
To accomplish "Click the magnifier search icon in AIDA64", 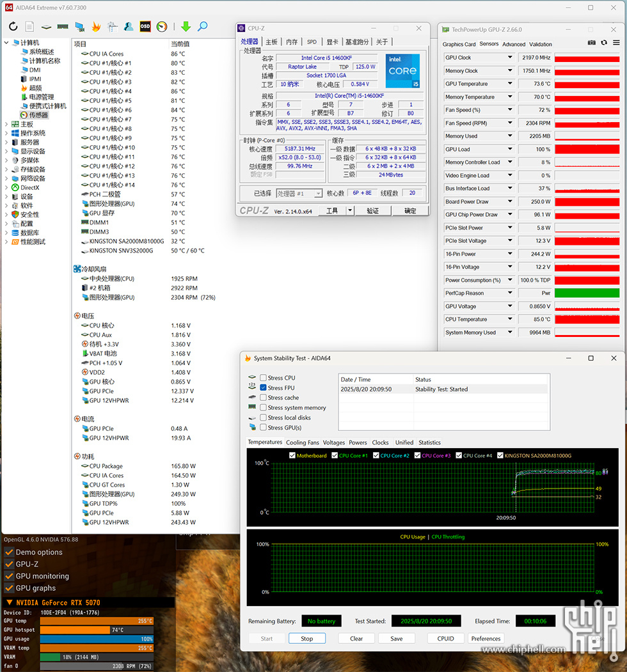I will (x=202, y=27).
